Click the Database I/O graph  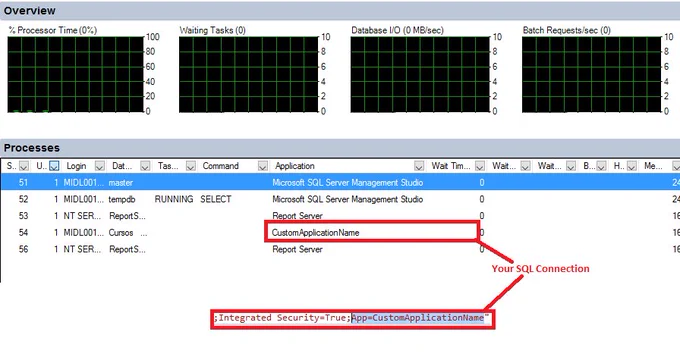coord(420,75)
